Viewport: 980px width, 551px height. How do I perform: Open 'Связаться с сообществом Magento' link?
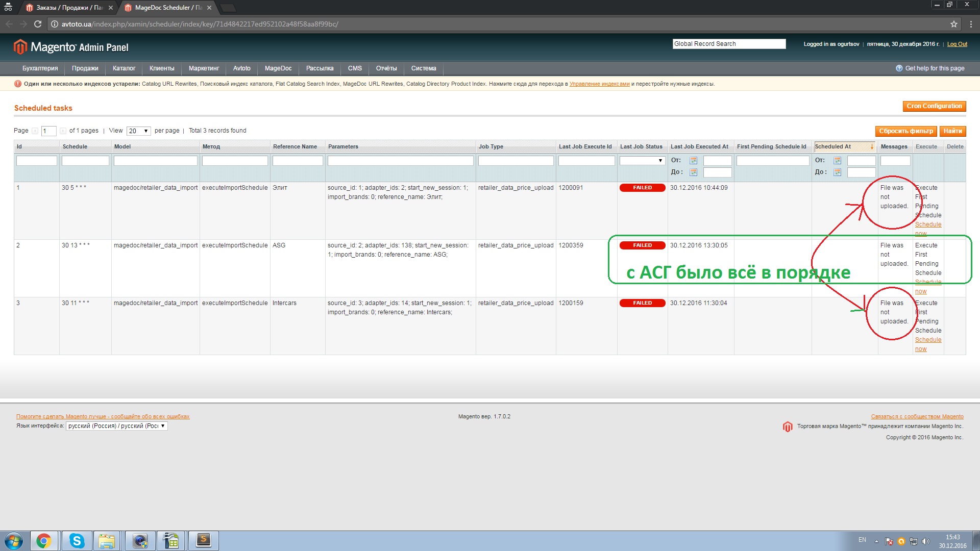click(x=917, y=417)
